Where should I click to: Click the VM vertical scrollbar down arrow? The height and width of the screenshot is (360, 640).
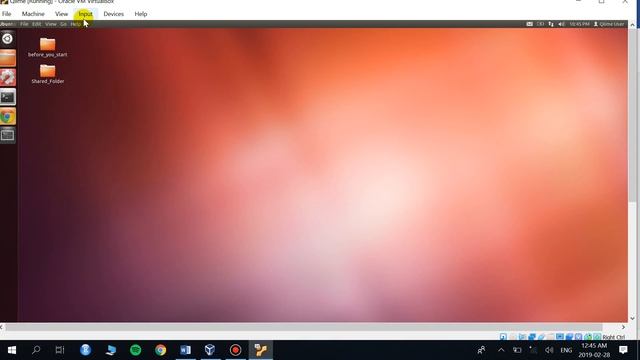point(632,318)
